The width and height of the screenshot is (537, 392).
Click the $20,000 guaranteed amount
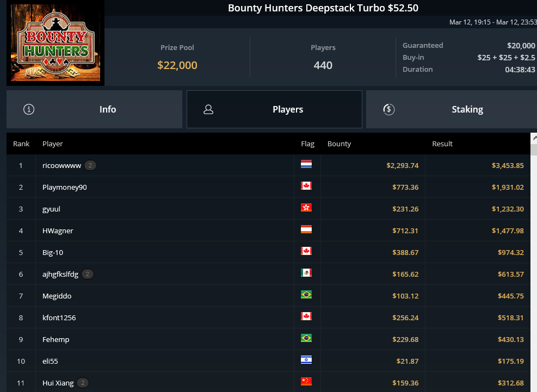[x=521, y=46]
